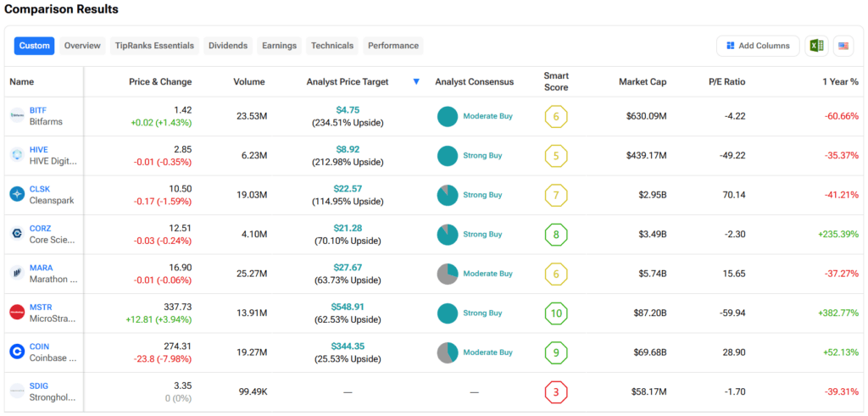Sort by the Market Cap header
This screenshot has width=868, height=416.
coord(643,82)
